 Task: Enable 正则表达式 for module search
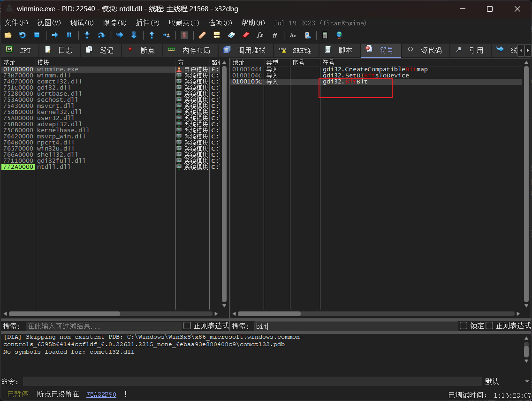tap(187, 325)
